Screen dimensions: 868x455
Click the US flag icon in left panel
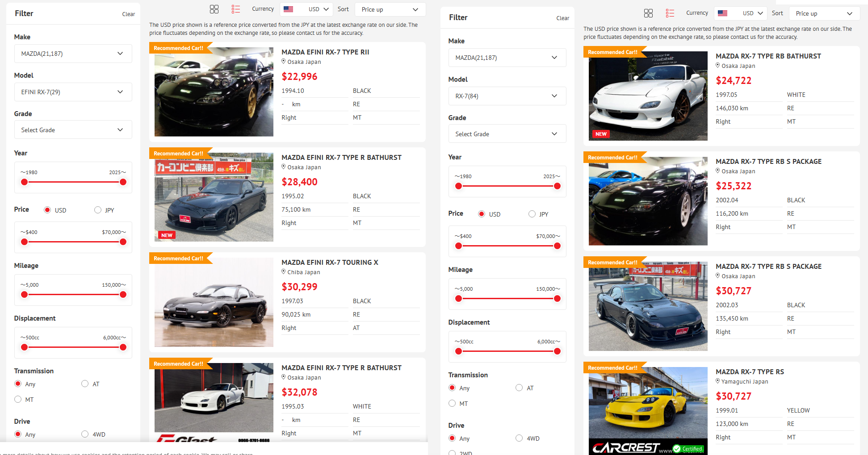(x=288, y=9)
